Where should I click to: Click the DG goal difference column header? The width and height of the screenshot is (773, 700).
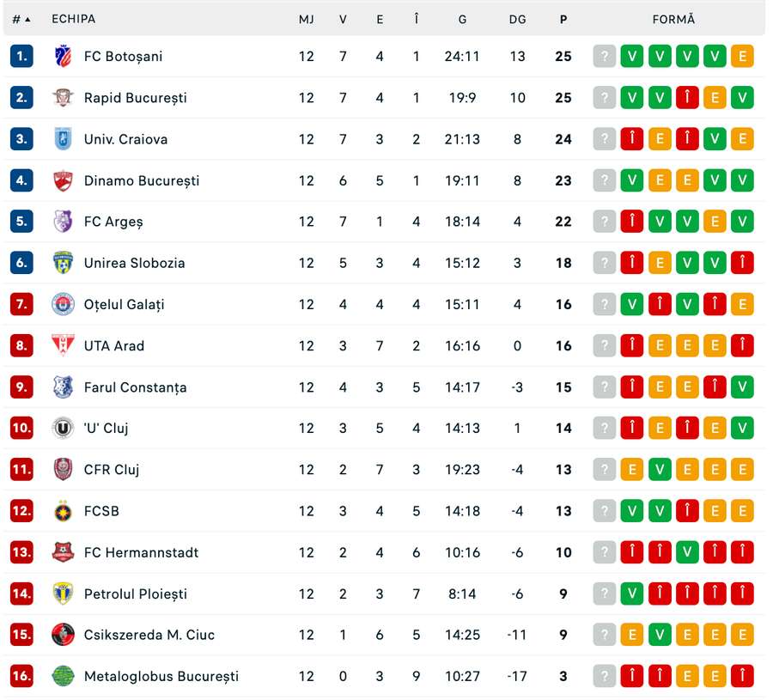coord(517,19)
